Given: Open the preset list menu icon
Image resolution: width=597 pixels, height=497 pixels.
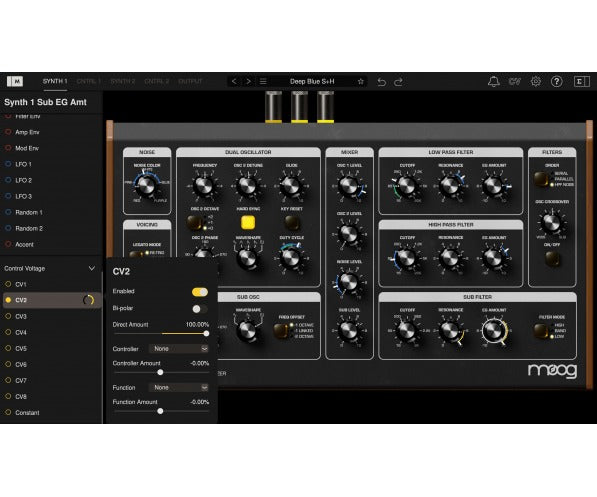Looking at the screenshot, I should coord(263,82).
